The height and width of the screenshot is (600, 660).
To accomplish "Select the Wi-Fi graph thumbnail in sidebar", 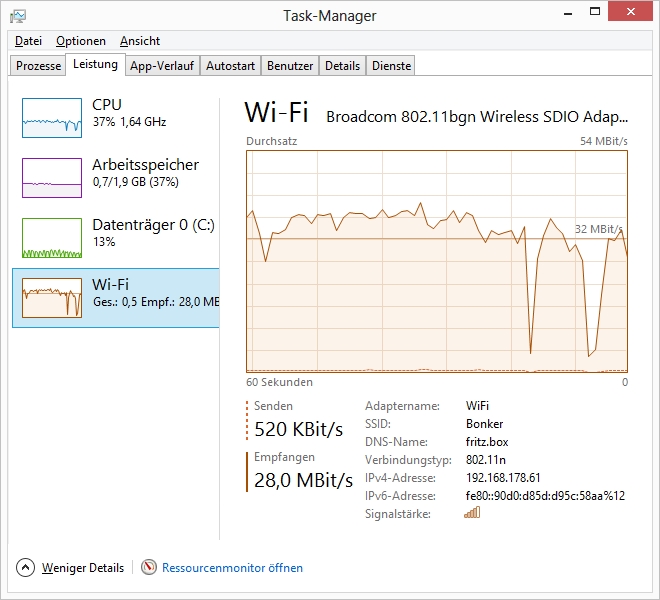I will coord(52,298).
